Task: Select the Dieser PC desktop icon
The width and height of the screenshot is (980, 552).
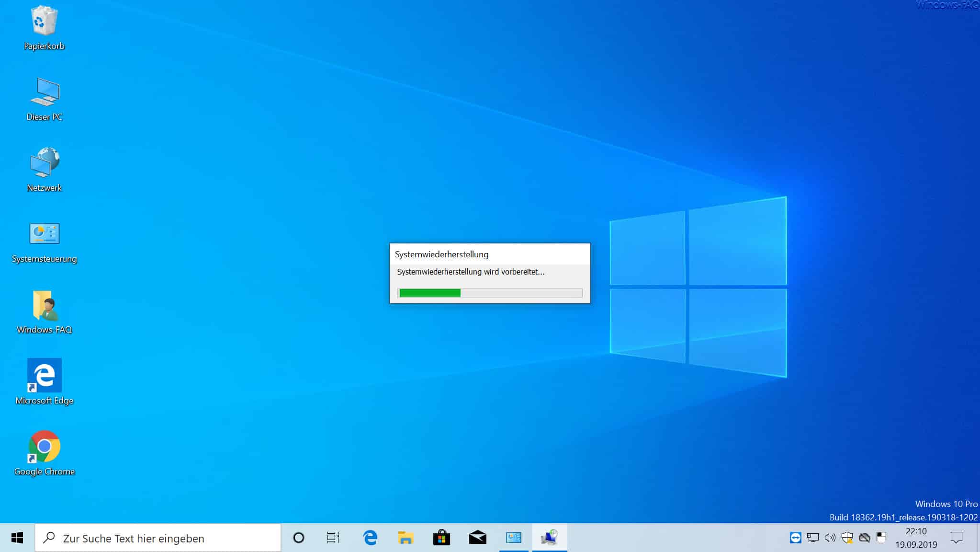Action: coord(44,99)
